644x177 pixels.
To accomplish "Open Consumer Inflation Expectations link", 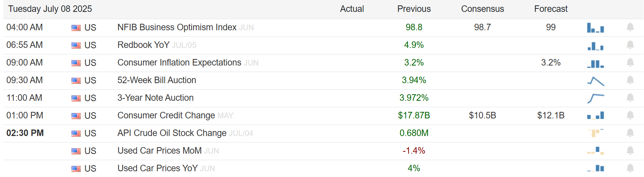I will click(x=179, y=63).
